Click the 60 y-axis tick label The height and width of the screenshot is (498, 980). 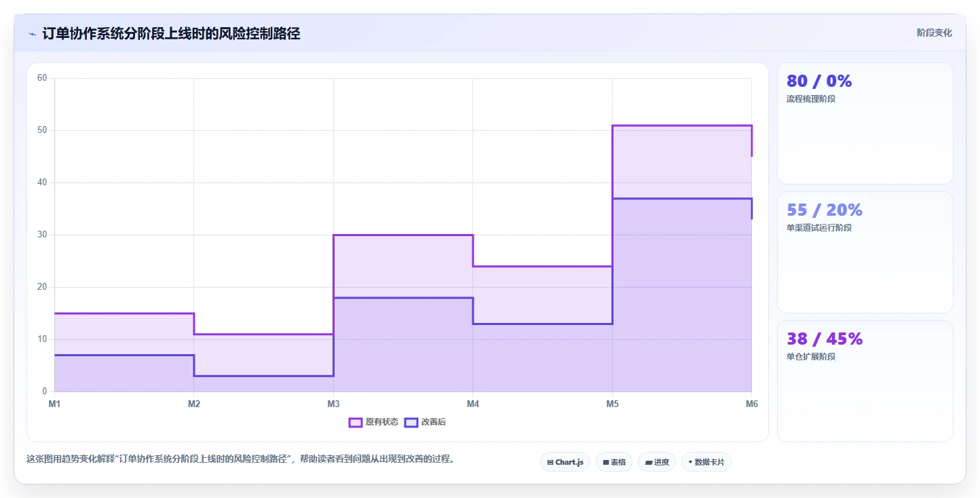tap(42, 78)
